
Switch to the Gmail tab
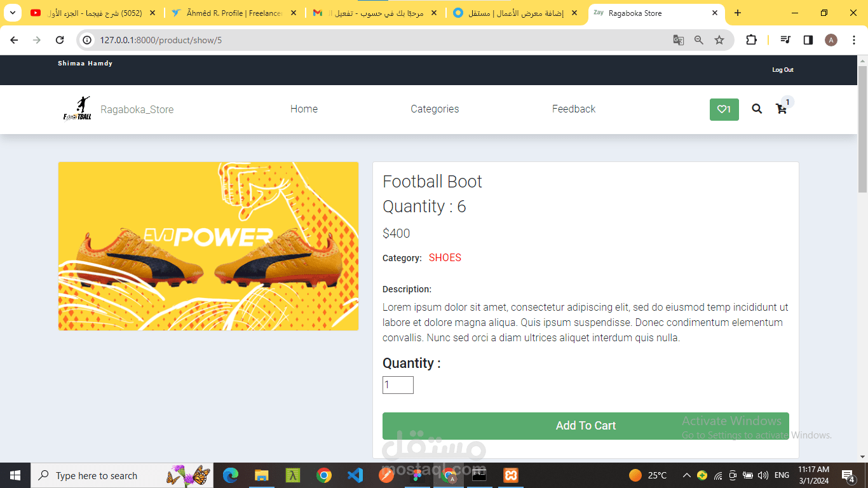coord(375,13)
